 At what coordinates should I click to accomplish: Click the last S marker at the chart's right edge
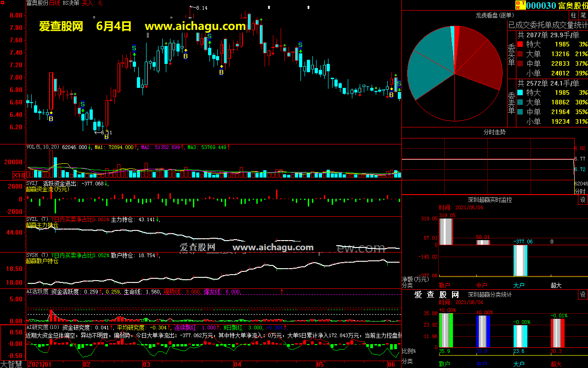[399, 84]
